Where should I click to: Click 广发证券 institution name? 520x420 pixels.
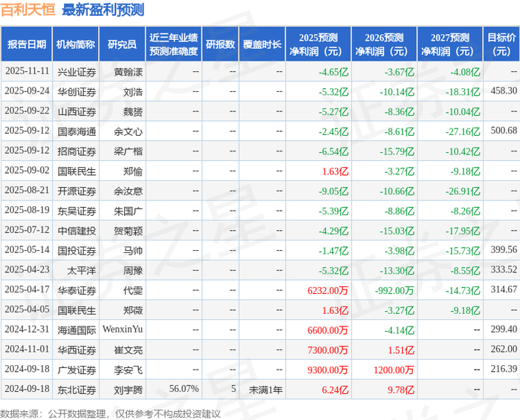(x=77, y=370)
